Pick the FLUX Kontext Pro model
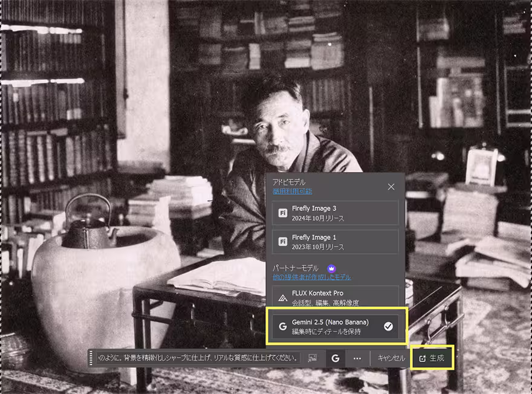This screenshot has width=532, height=394. (335, 297)
